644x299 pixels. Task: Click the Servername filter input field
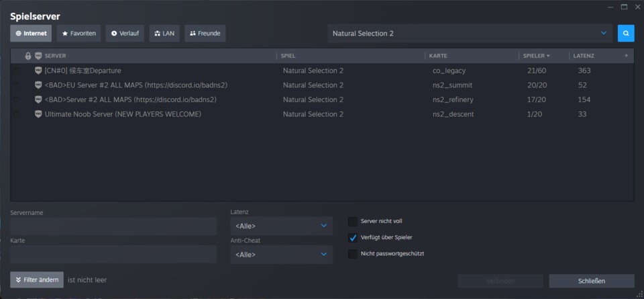point(113,226)
